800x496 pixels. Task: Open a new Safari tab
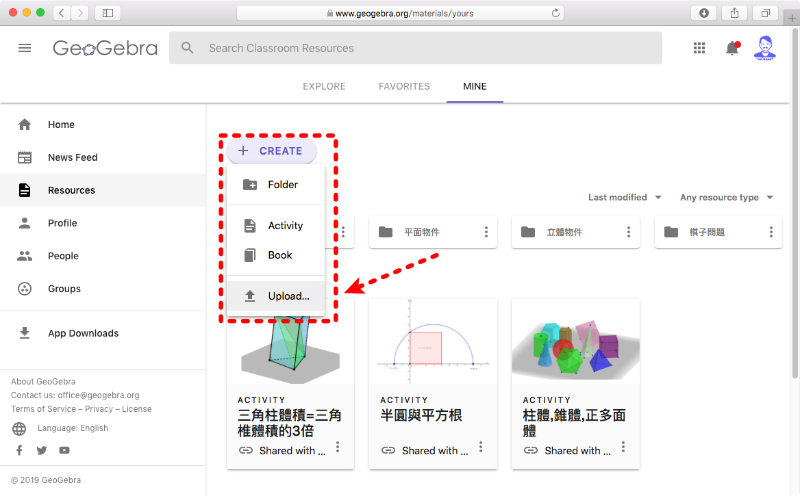click(792, 18)
